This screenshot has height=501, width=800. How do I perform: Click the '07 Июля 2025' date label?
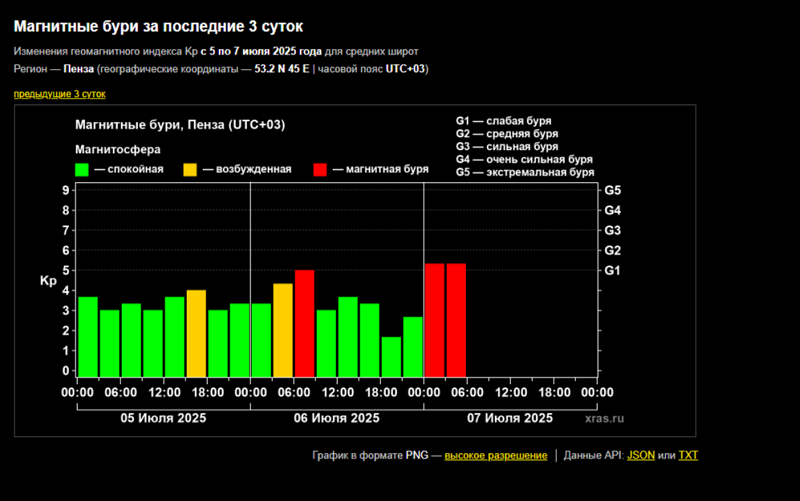510,418
